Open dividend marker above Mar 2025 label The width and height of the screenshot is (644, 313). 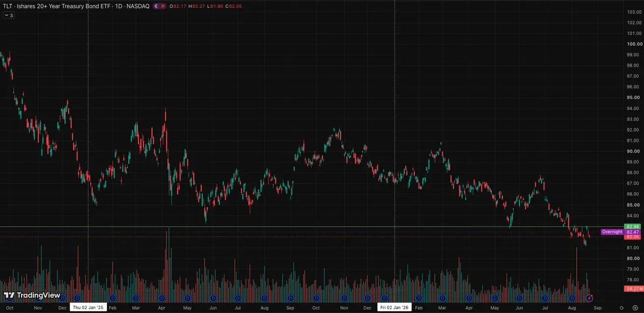136,298
